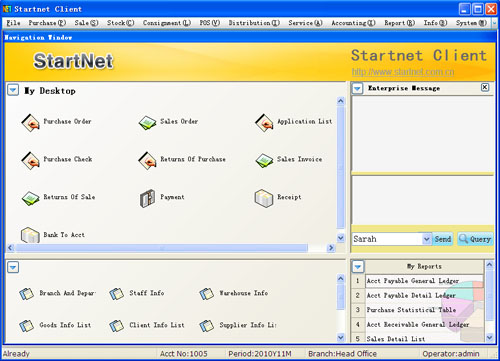Select Acct Payable General Ledger report
This screenshot has height=361, width=500.
(x=424, y=281)
